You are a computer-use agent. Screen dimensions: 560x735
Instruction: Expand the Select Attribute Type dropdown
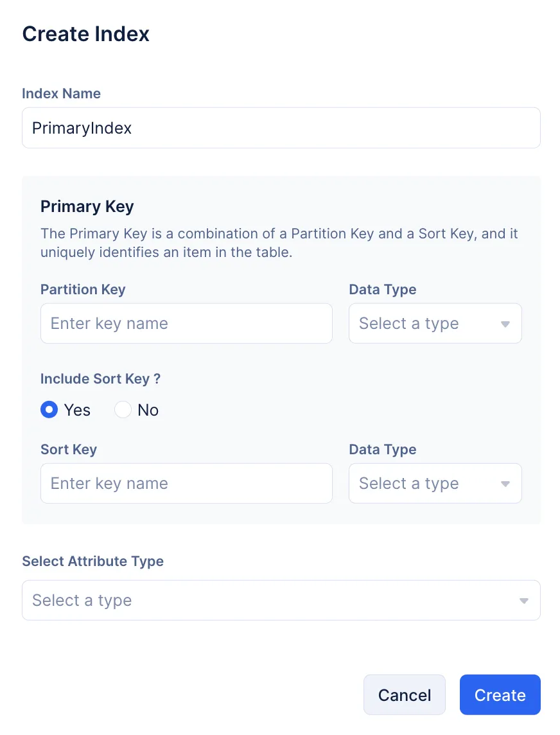[281, 601]
